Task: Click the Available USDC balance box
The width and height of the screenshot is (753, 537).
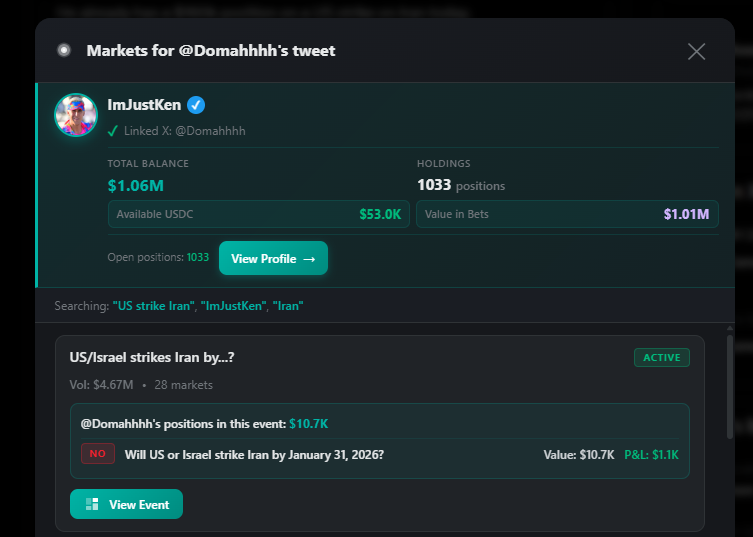Action: [258, 214]
